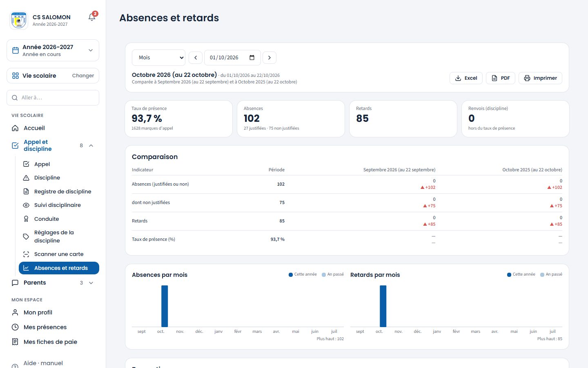Open the Mois period dropdown

[158, 58]
